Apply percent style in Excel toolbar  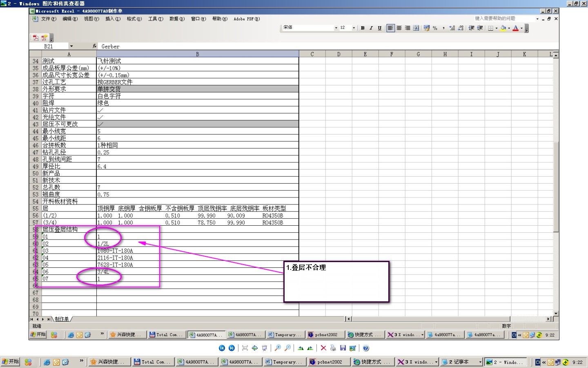(435, 28)
